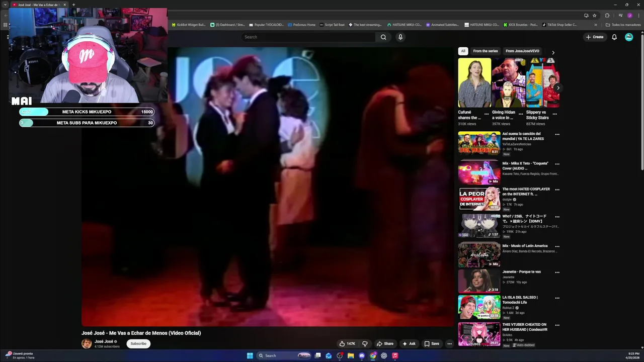The image size is (644, 362).
Task: Open 'Mix - Miku X Teto Coqueta' title
Action: (x=525, y=166)
